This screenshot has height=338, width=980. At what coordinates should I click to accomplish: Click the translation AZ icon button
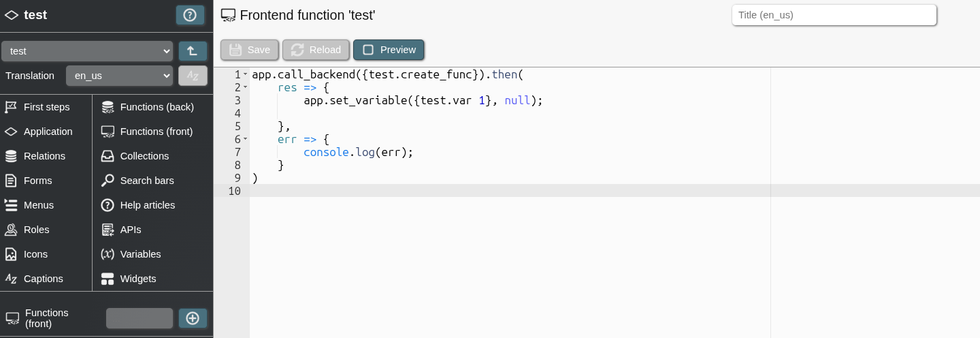[193, 76]
